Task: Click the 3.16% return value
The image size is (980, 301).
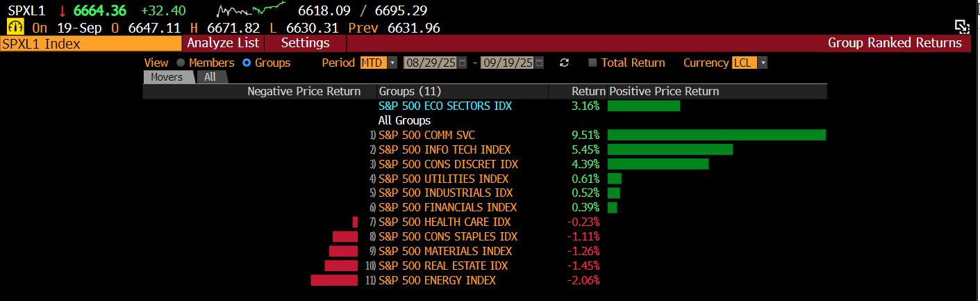Action: 585,106
